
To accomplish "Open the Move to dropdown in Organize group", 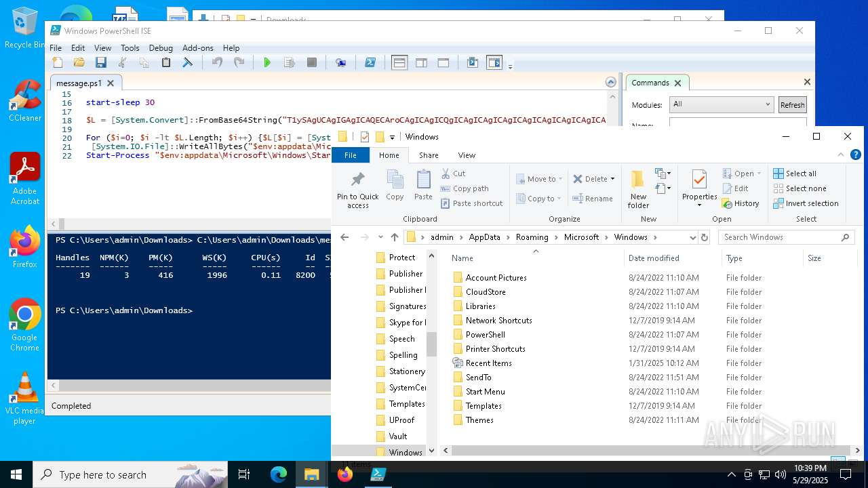I will click(x=540, y=179).
